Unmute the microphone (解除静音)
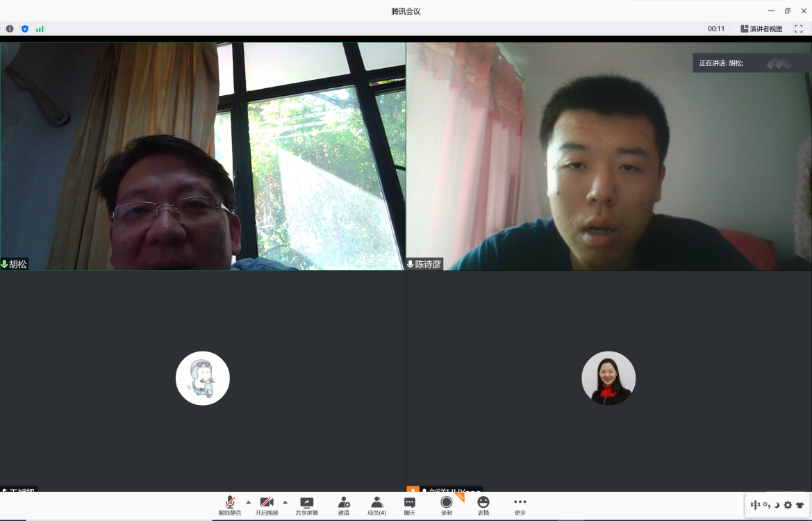812x521 pixels. tap(230, 506)
